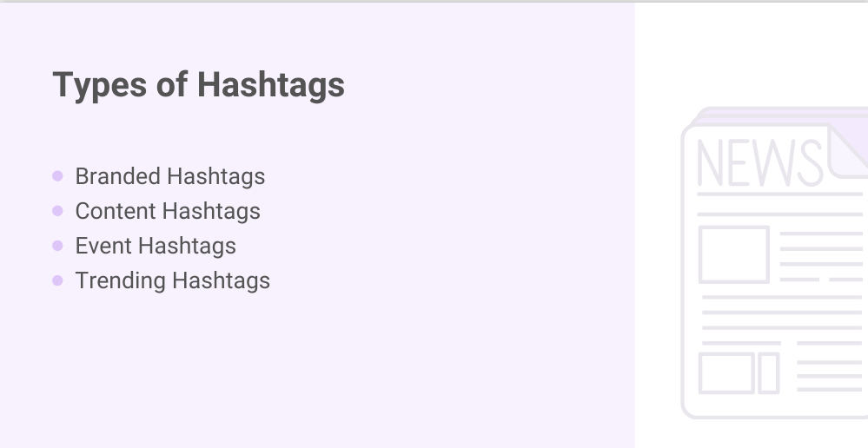Click the folded corner of the newspaper icon
The image size is (868, 448).
click(847, 149)
